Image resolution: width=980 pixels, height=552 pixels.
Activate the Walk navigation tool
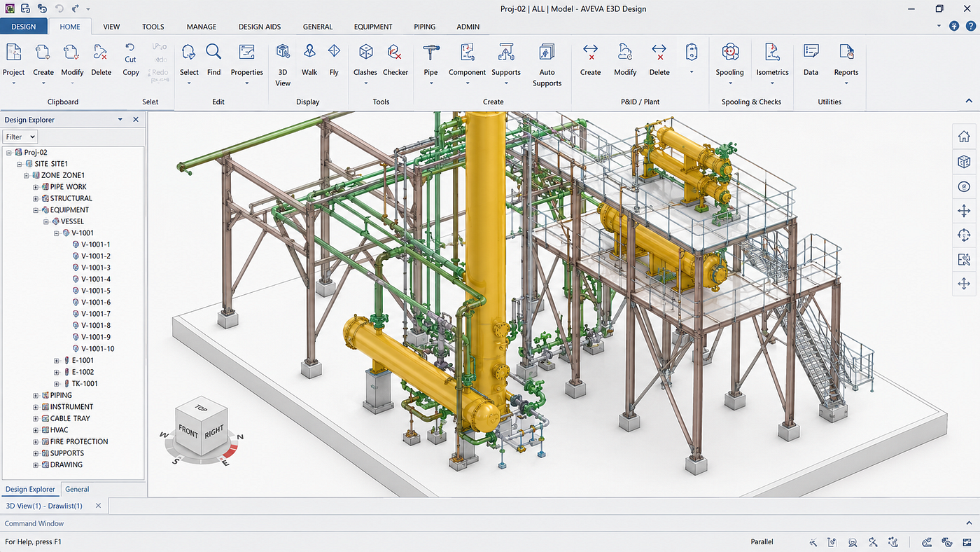[309, 60]
